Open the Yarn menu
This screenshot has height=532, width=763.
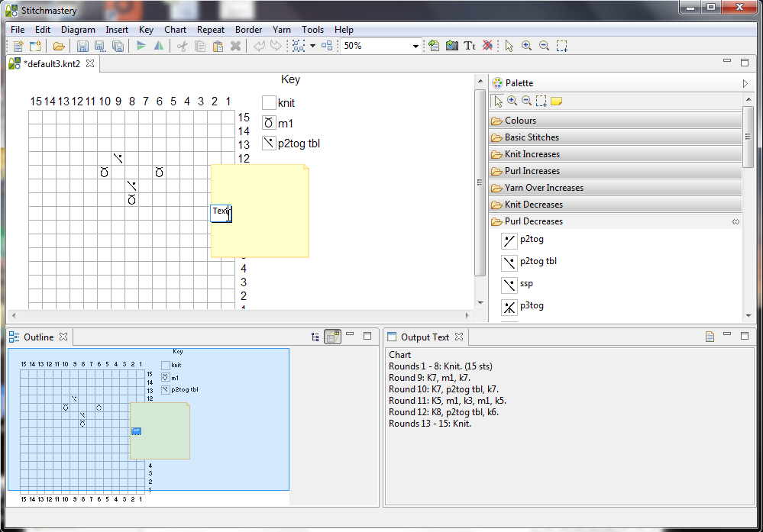point(282,30)
